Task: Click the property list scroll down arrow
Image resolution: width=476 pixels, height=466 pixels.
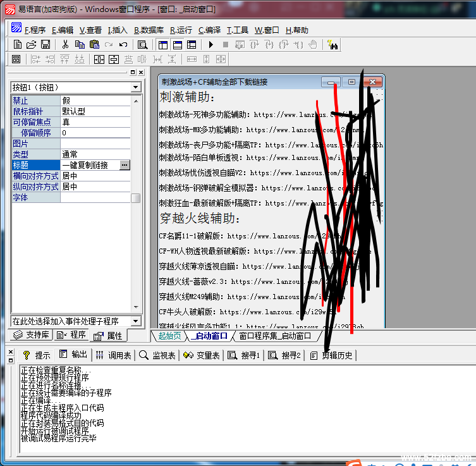Action: pyautogui.click(x=136, y=307)
